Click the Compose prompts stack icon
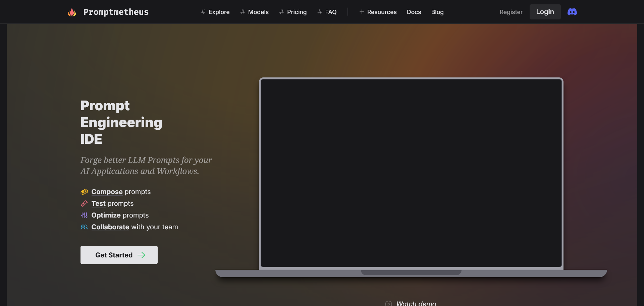The height and width of the screenshot is (306, 644). point(84,191)
